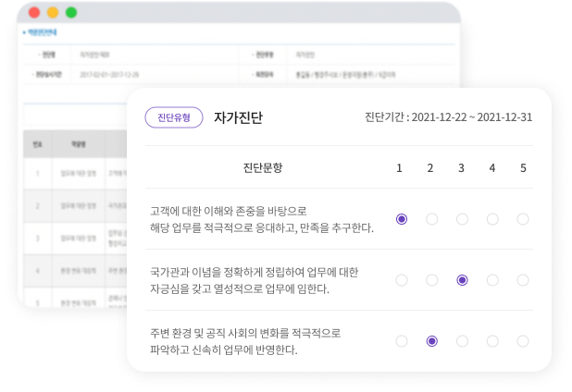
Task: Click the score column header 1
Action: click(399, 168)
